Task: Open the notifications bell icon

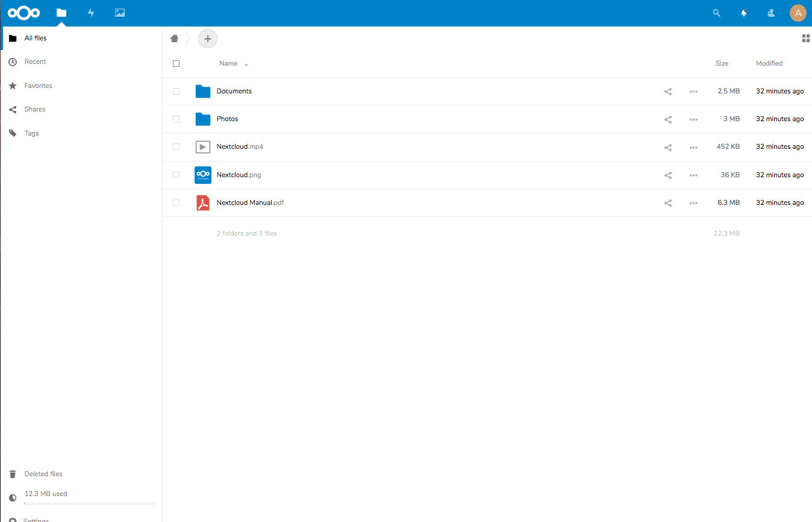Action: pyautogui.click(x=744, y=13)
